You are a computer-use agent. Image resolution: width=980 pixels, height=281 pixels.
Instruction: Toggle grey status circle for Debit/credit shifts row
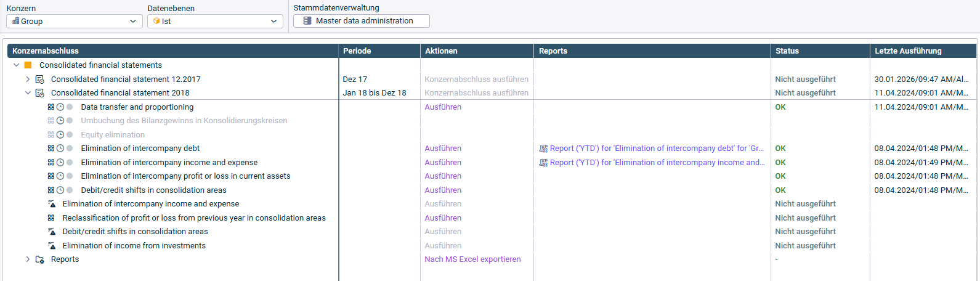pos(70,190)
